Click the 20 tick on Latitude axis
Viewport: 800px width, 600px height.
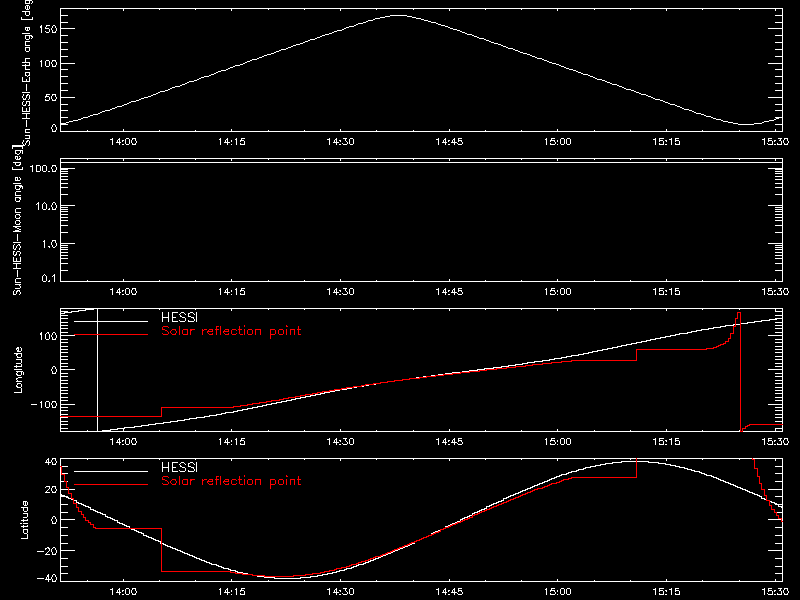point(51,490)
